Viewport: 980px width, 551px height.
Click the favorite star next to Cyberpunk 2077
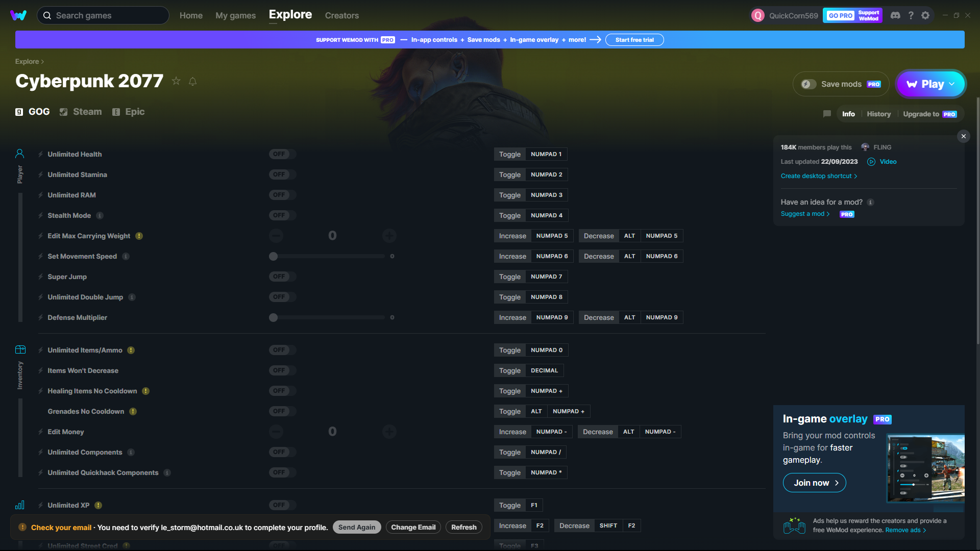pos(176,81)
